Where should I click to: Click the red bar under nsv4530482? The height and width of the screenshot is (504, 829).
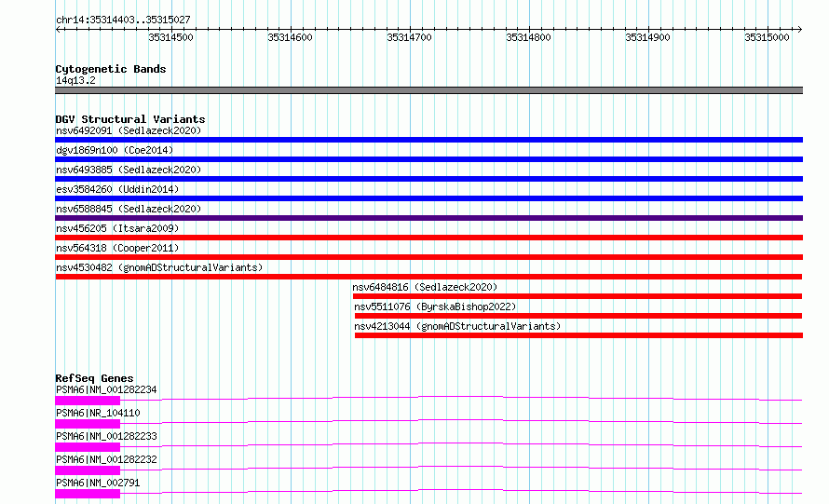click(x=428, y=277)
